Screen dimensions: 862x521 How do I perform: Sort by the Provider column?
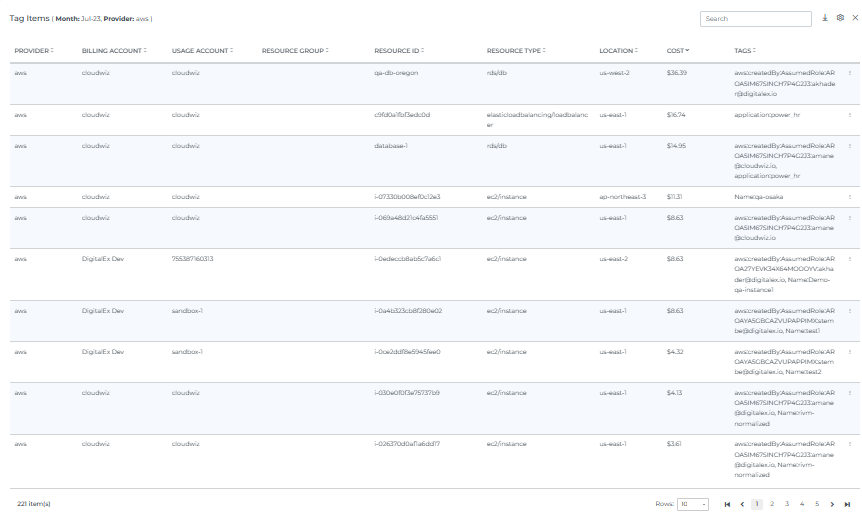[33, 50]
